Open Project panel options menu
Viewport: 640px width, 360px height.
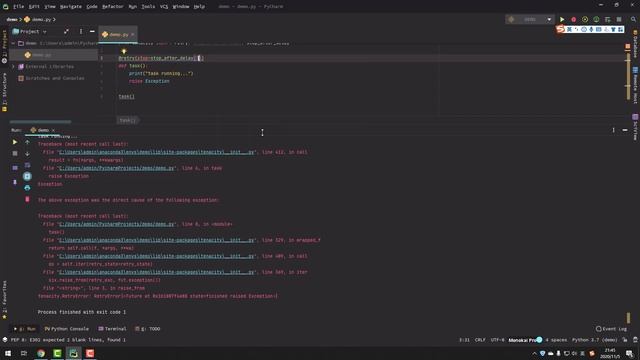tap(81, 31)
